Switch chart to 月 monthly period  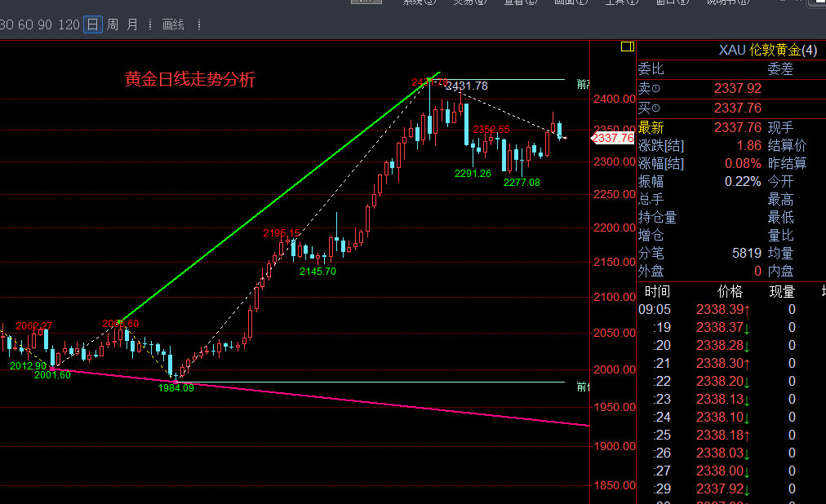click(x=132, y=25)
